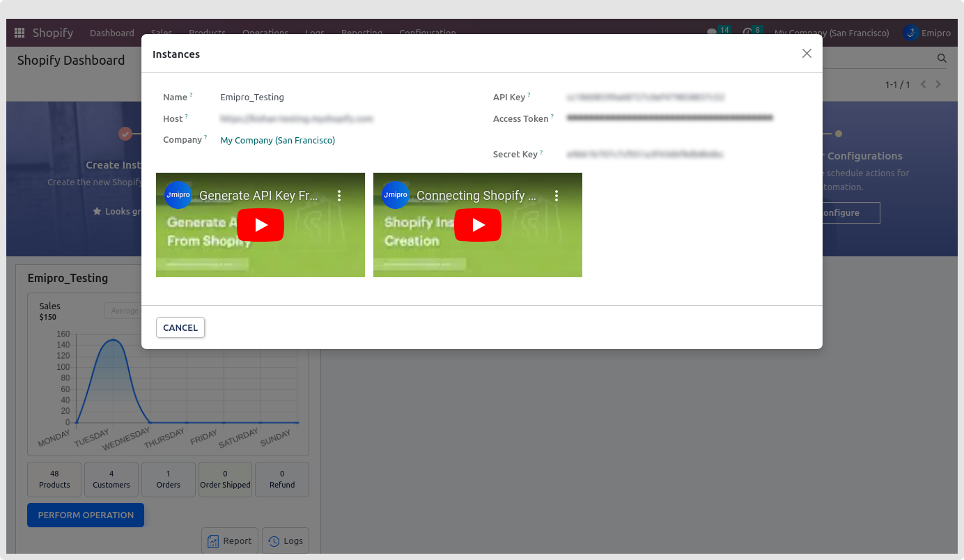Click the 1-1 / 1 pager counter
The width and height of the screenshot is (964, 560).
pos(898,85)
